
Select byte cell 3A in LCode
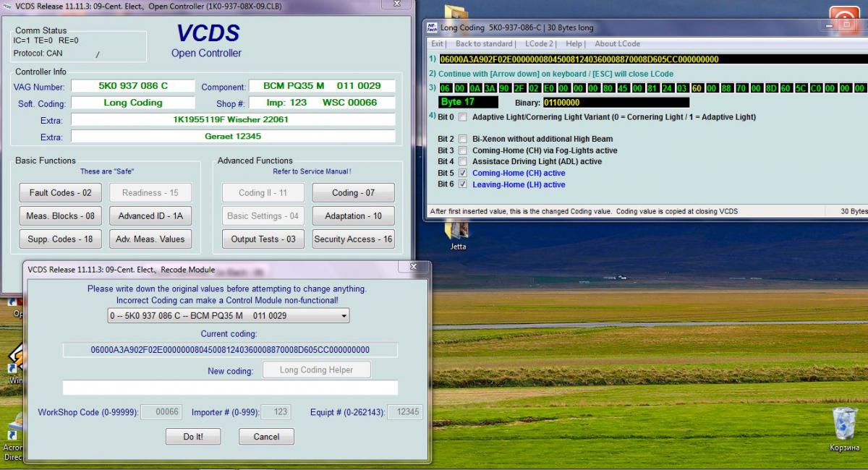click(490, 88)
